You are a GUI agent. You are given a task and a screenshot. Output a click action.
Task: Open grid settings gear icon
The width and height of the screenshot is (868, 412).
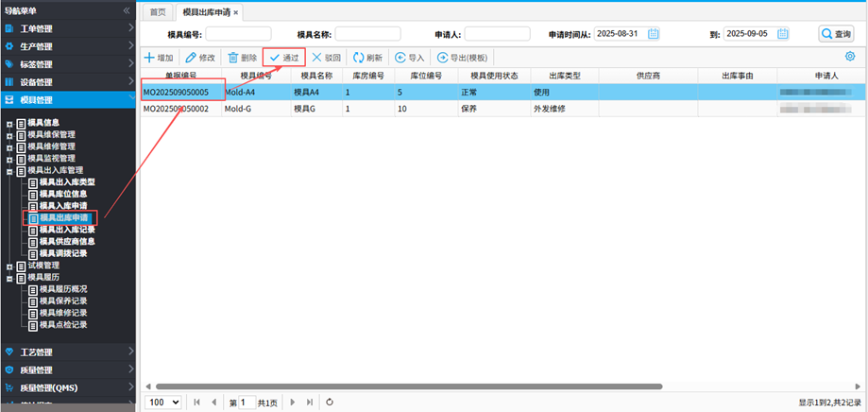pyautogui.click(x=850, y=58)
